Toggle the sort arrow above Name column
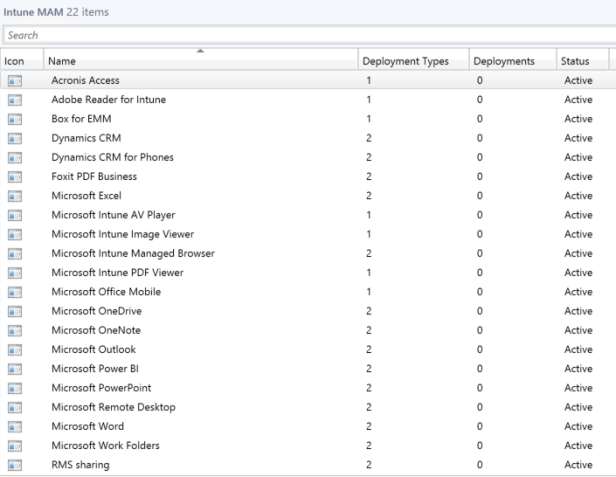The width and height of the screenshot is (616, 477). (200, 51)
